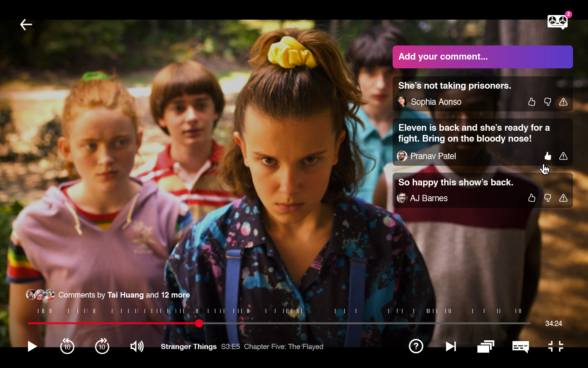Viewport: 588px width, 368px height.
Task: Open the episodes list icon
Action: click(x=485, y=347)
